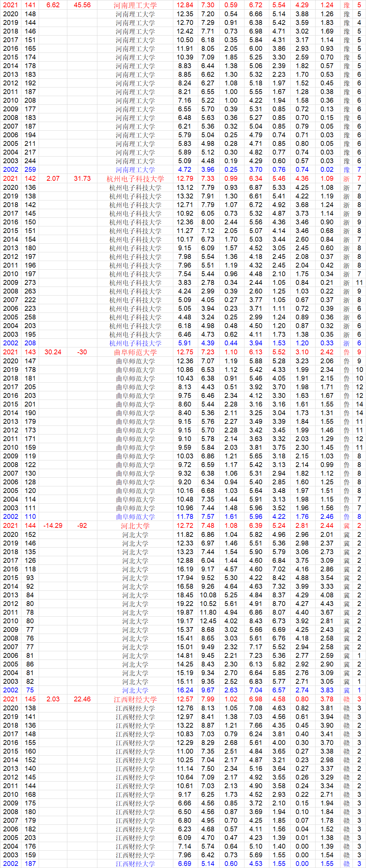366x868 pixels.
Task: Click the number 14 ending the 2015 曲阜师范大学 row
Action: (x=359, y=404)
